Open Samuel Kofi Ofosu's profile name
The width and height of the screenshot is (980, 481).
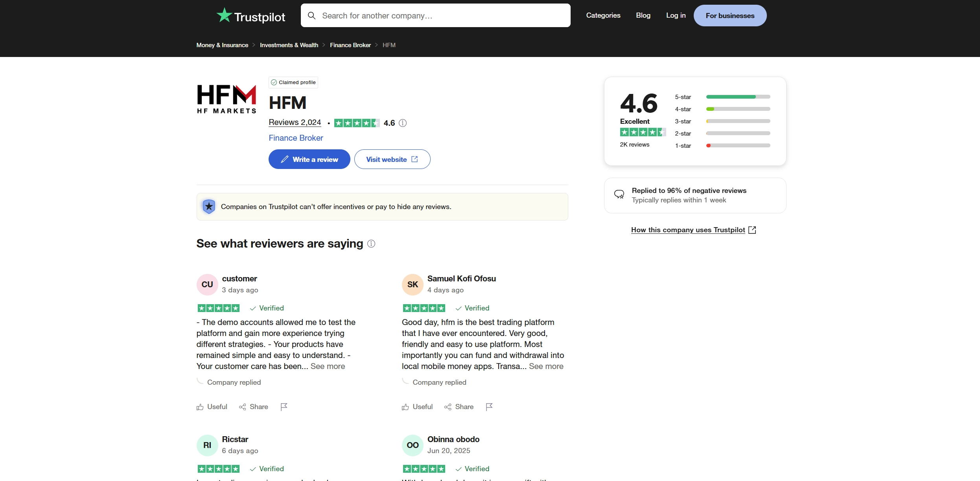tap(461, 279)
